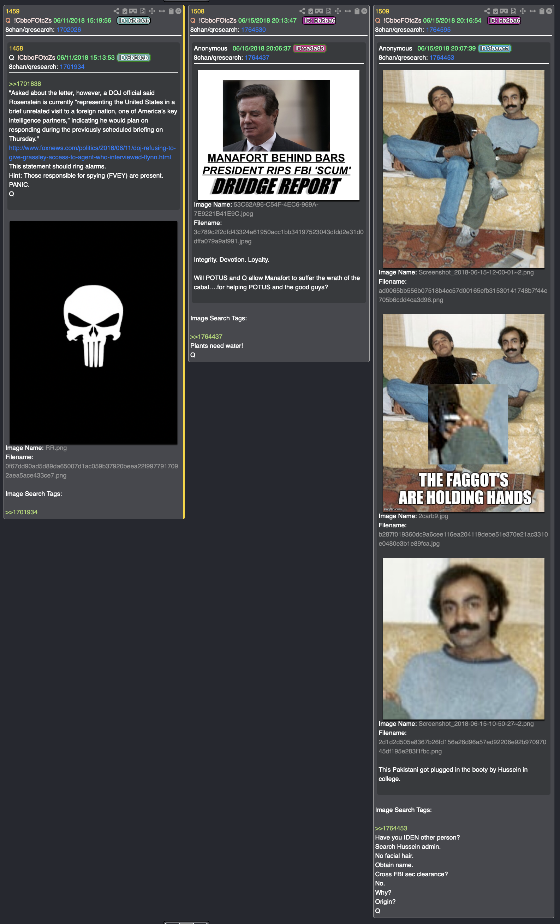
Task: Click the four-way move icon on post 1509
Action: [523, 11]
